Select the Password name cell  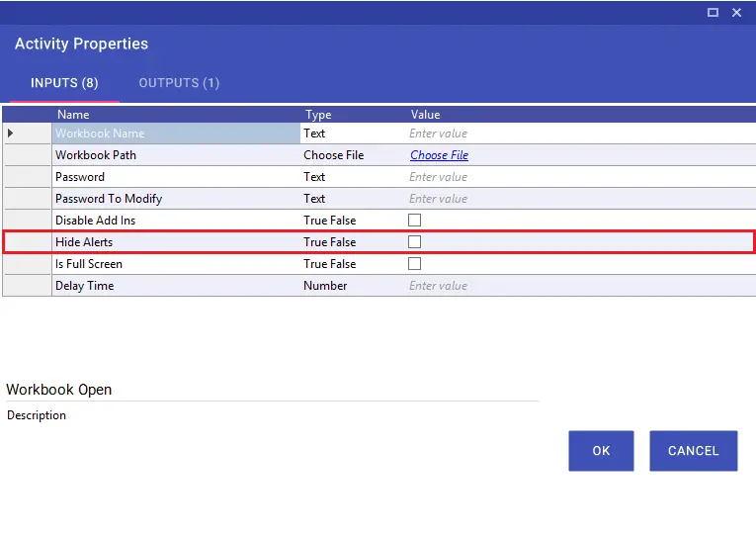tap(176, 177)
